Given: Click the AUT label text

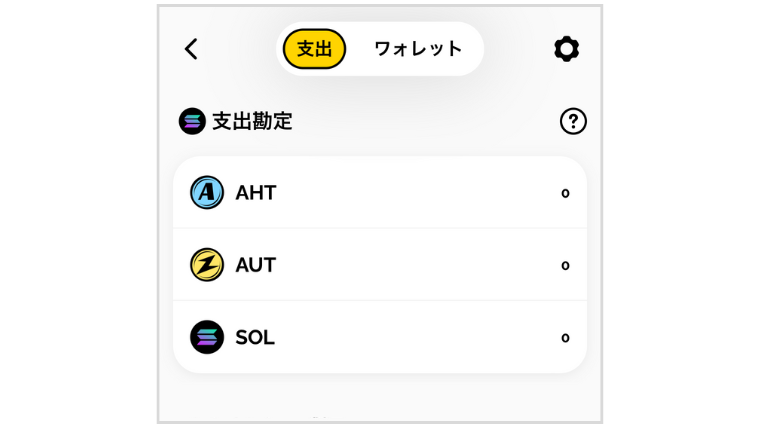Looking at the screenshot, I should [x=256, y=265].
